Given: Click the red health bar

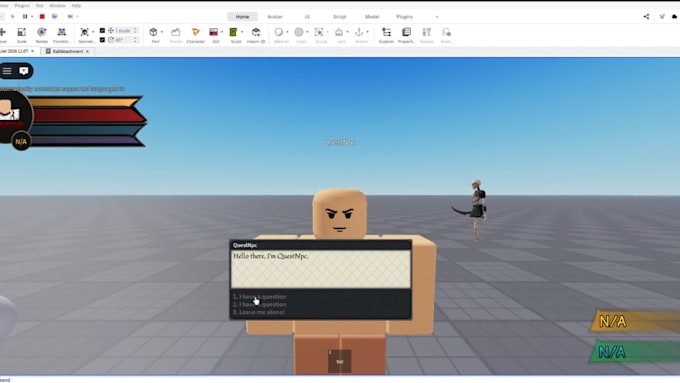Looking at the screenshot, I should click(x=89, y=115).
